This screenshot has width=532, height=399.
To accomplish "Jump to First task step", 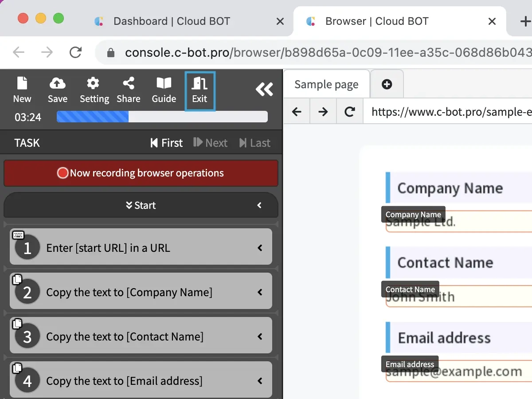I will coord(167,143).
